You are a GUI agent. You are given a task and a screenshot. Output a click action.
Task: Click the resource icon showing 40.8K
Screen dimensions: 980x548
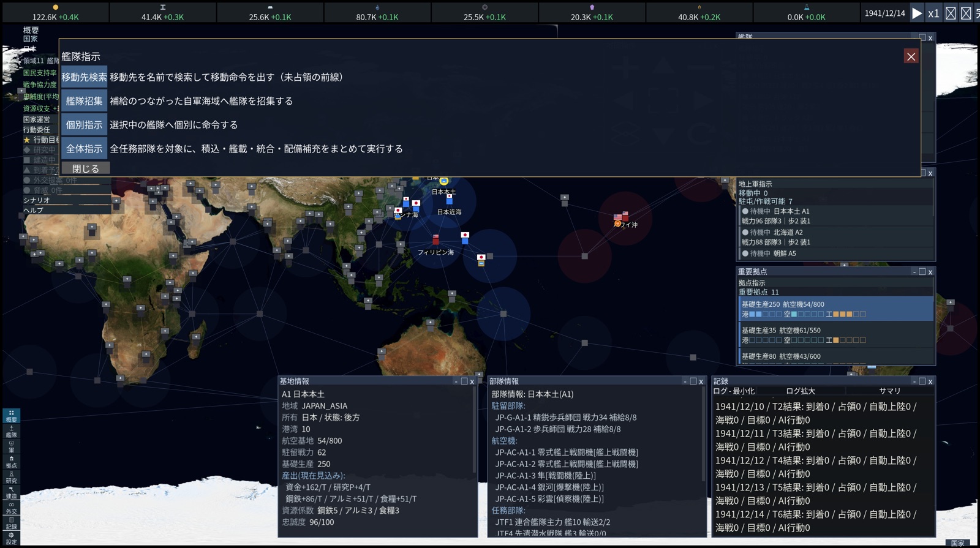click(x=699, y=7)
